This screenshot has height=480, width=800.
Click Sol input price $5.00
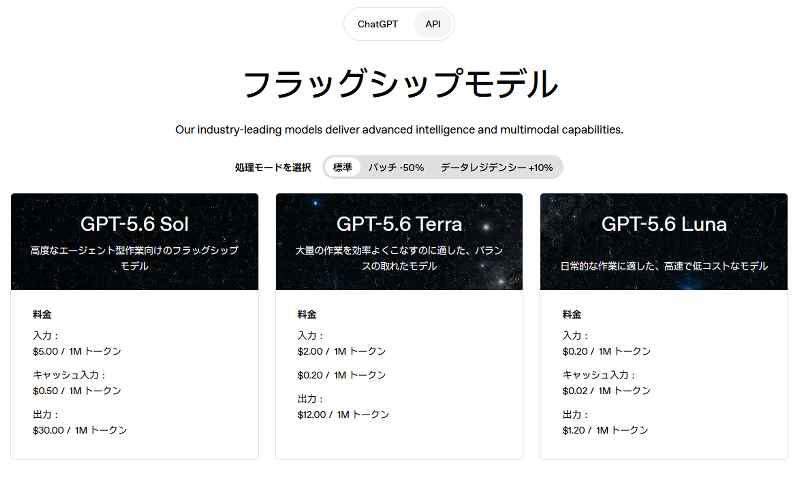(77, 351)
